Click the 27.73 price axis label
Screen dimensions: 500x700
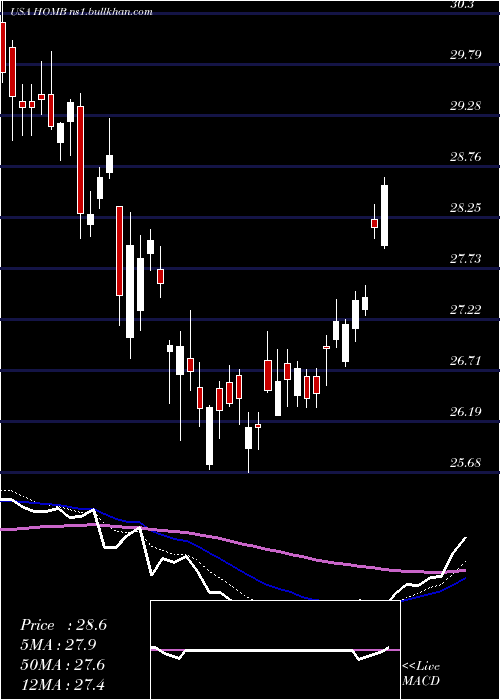(467, 258)
